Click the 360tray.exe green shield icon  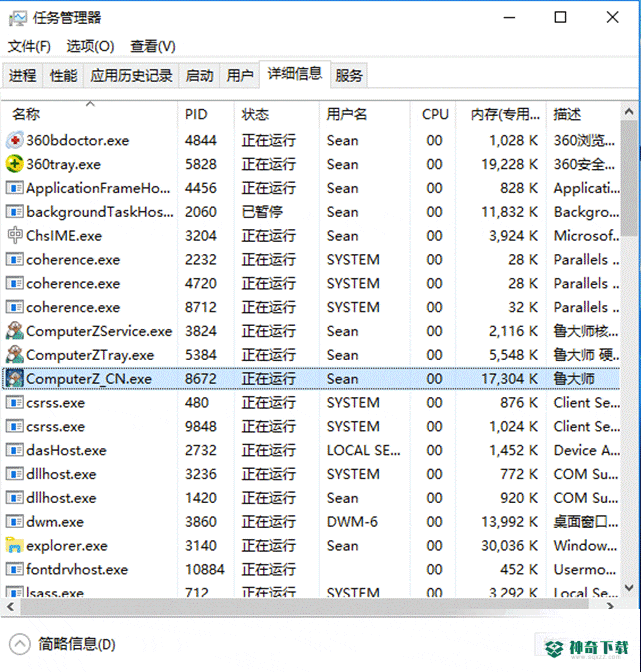pyautogui.click(x=15, y=164)
